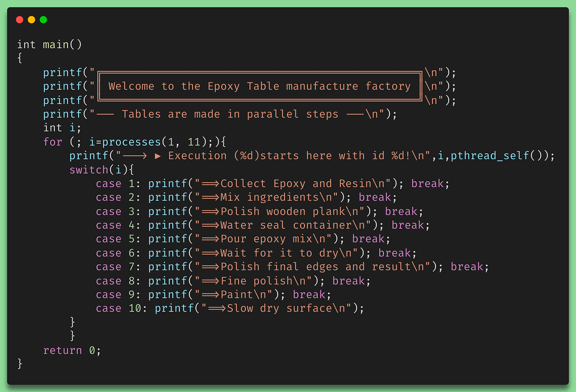Viewport: 576px width, 392px height.
Task: Click the 'switch(i){' statement
Action: click(x=102, y=170)
